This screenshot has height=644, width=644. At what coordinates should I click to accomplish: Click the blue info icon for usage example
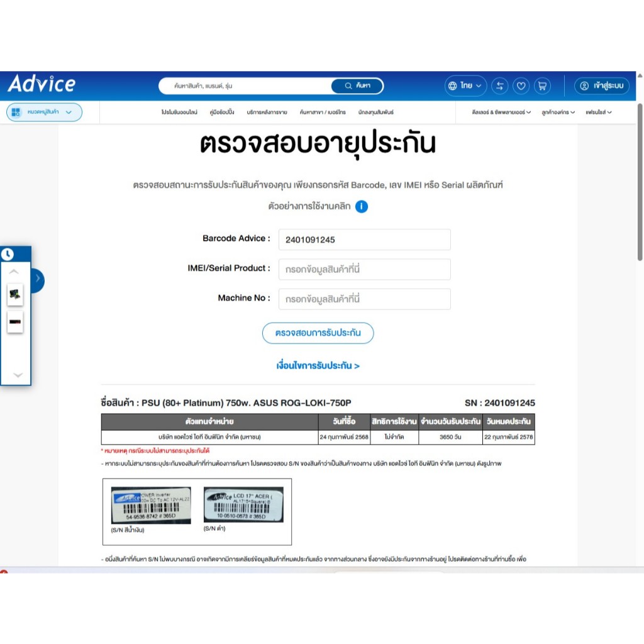tap(362, 206)
